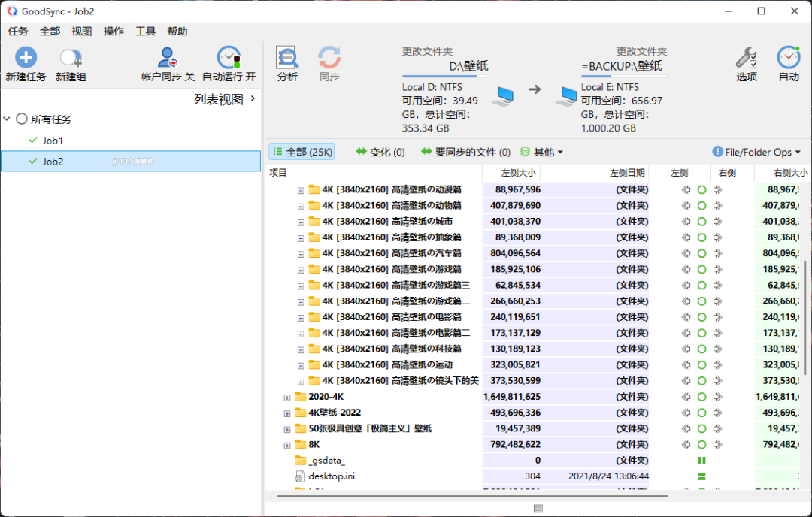Open 选项 (Options) wrench icon

tap(746, 59)
